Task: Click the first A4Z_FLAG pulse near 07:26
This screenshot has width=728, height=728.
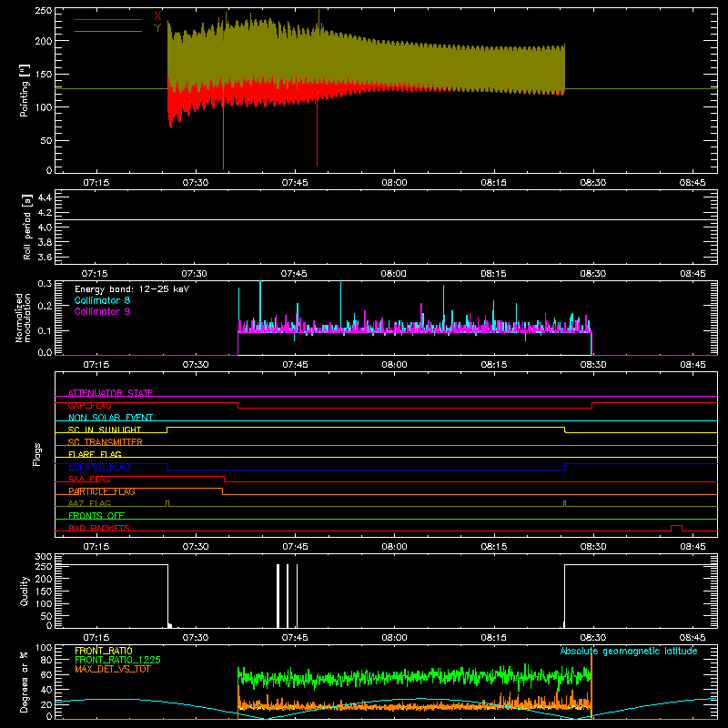Action: click(x=167, y=504)
